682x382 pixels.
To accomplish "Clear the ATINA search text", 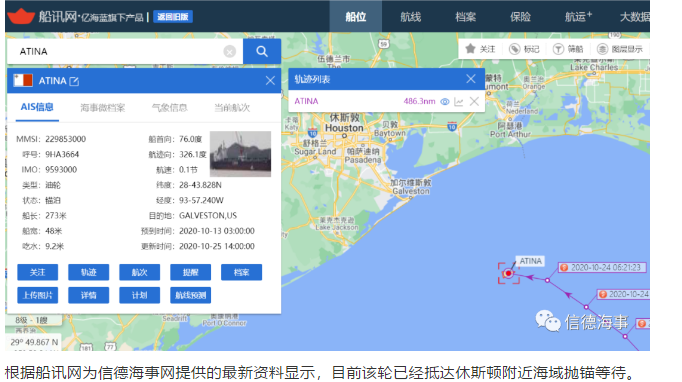I will [230, 52].
